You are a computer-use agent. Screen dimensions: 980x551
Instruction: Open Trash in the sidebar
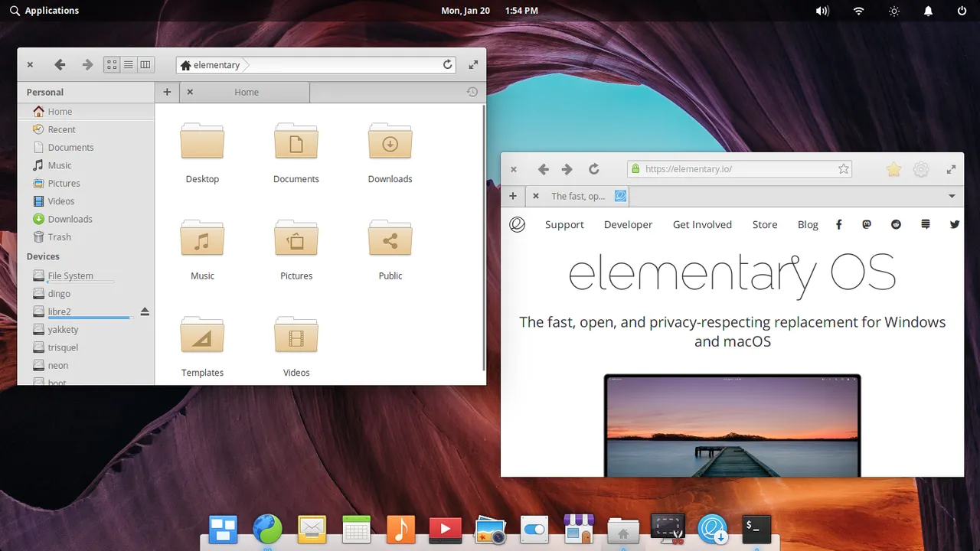[x=86, y=237]
